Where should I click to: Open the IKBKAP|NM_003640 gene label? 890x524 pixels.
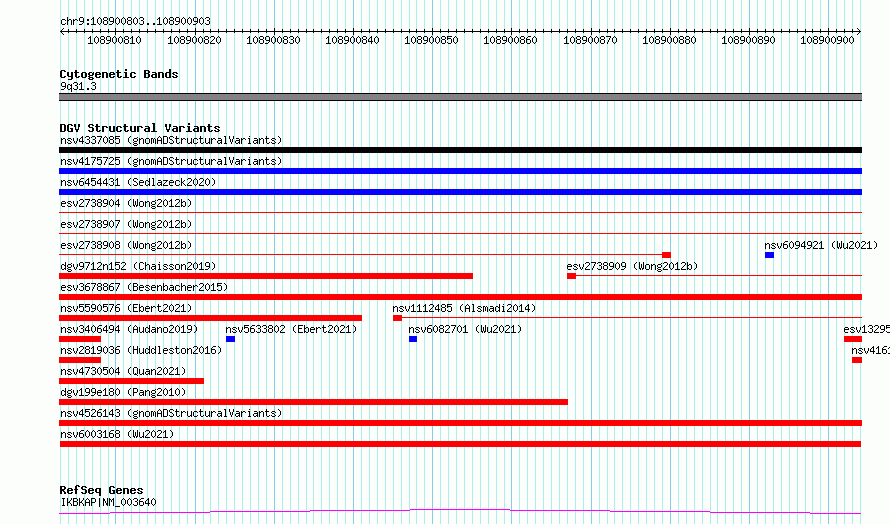pyautogui.click(x=108, y=502)
